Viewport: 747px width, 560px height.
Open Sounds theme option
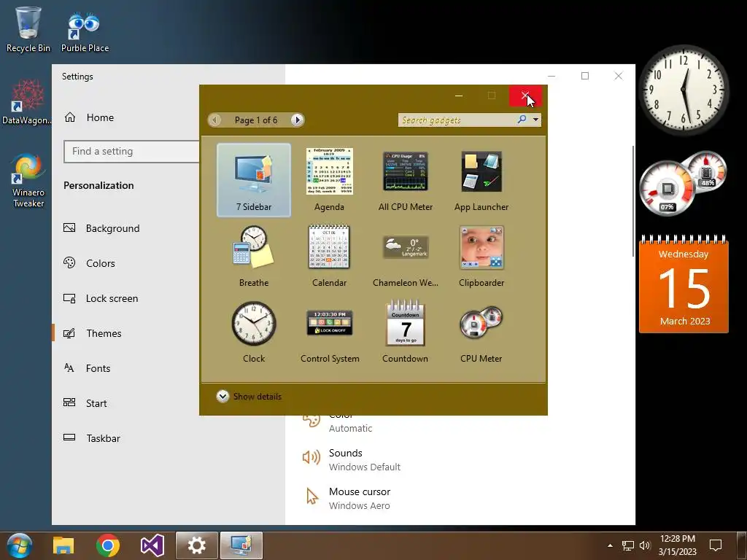[x=352, y=459]
